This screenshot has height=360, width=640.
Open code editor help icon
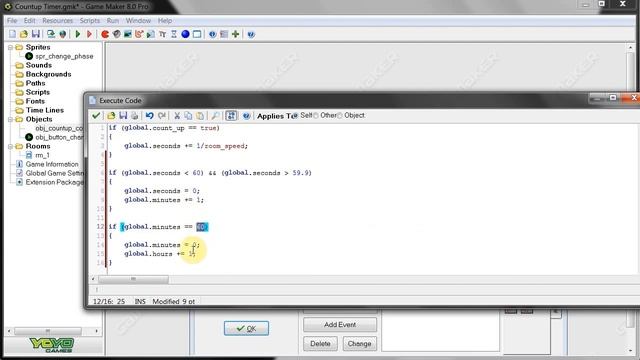(246, 116)
